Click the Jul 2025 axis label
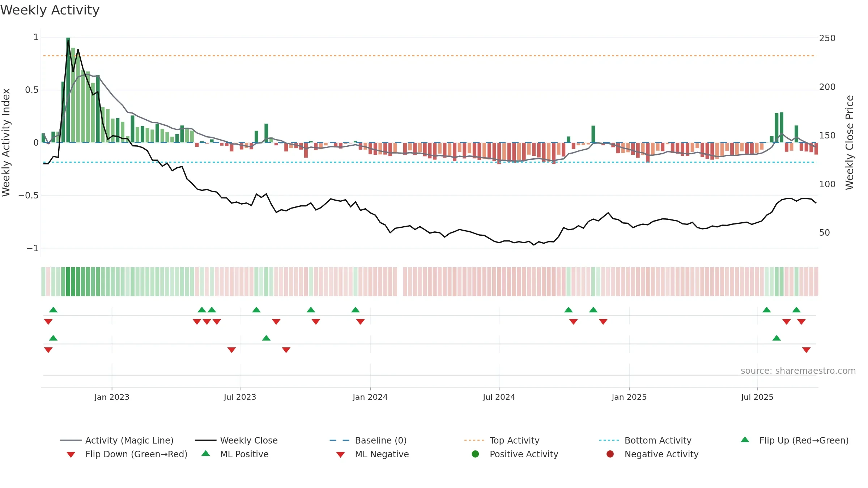 coord(757,397)
